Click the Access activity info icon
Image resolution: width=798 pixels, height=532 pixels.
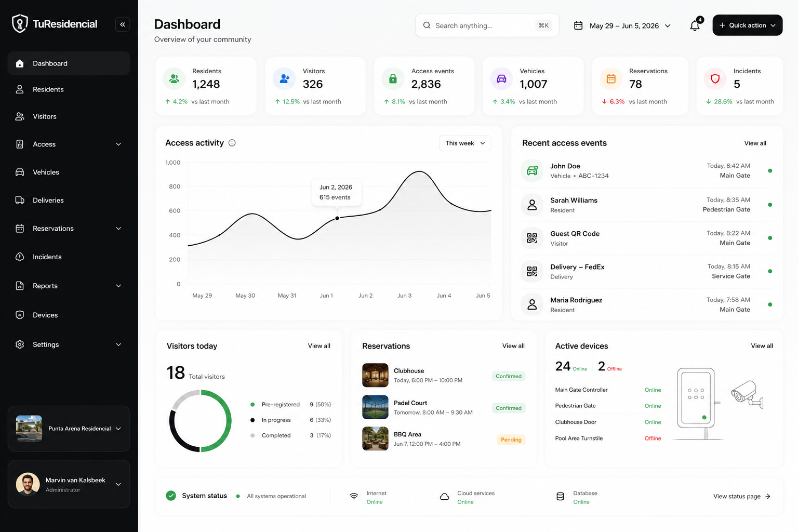232,143
